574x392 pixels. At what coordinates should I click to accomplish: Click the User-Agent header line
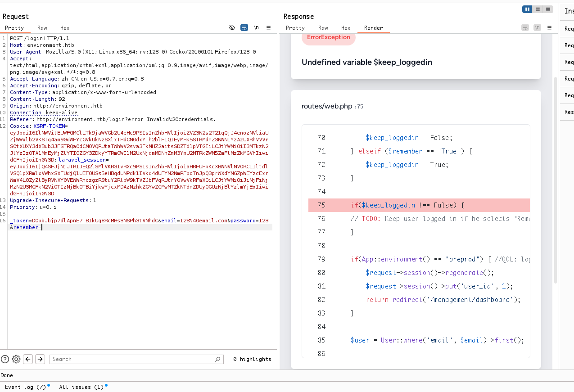click(133, 52)
